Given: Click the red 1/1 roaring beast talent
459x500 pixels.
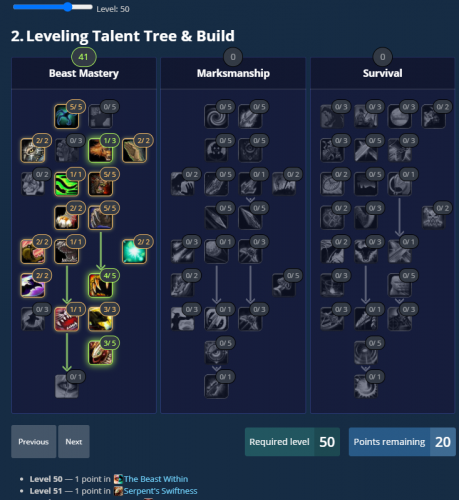Looking at the screenshot, I should click(x=66, y=319).
